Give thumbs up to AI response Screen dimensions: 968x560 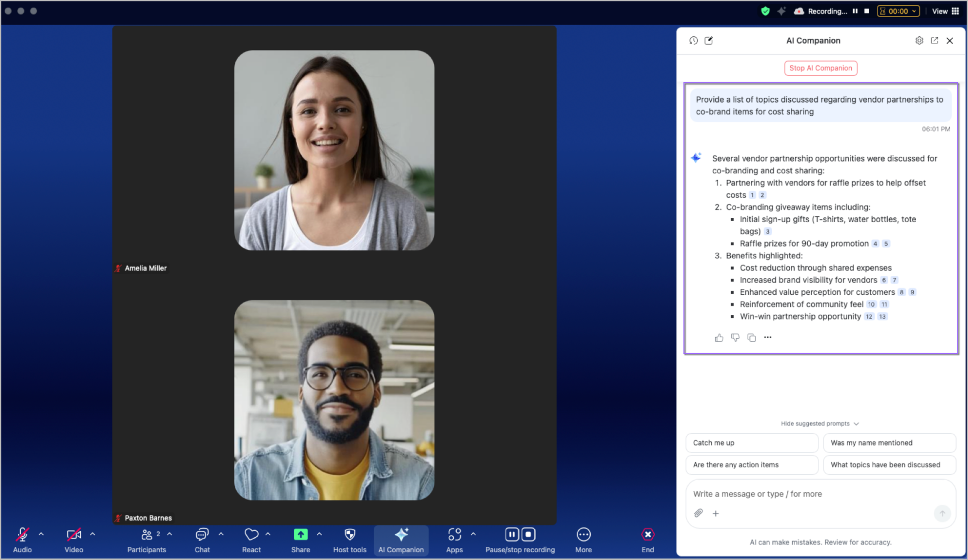(719, 338)
